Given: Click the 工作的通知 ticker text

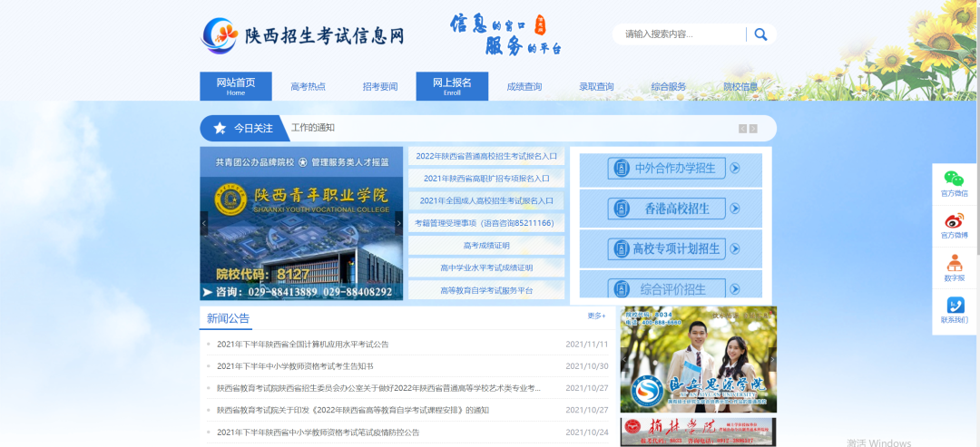Looking at the screenshot, I should [313, 128].
